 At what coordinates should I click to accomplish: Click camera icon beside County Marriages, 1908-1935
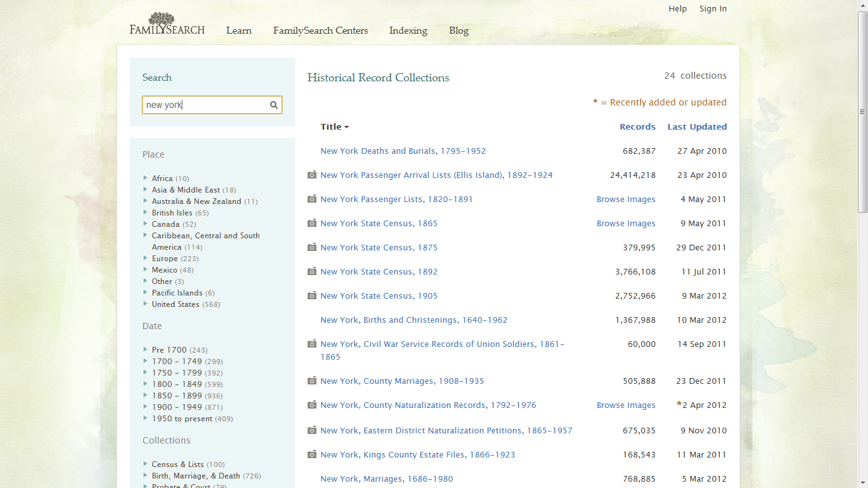point(312,381)
